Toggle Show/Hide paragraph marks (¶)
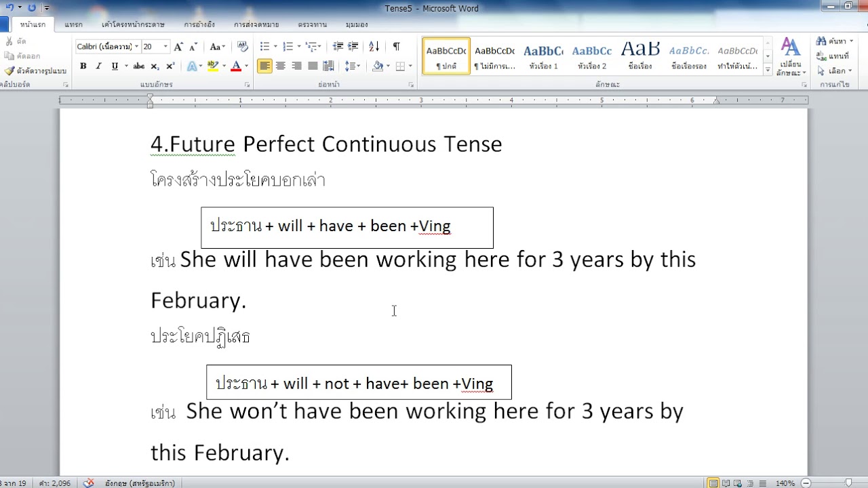Viewport: 868px width, 488px height. pos(396,47)
